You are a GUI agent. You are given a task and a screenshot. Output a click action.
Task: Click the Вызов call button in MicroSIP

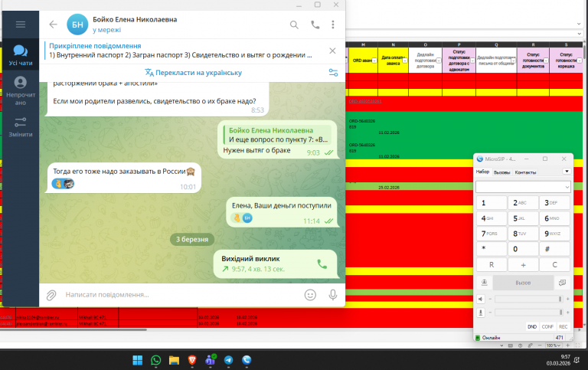tap(523, 283)
